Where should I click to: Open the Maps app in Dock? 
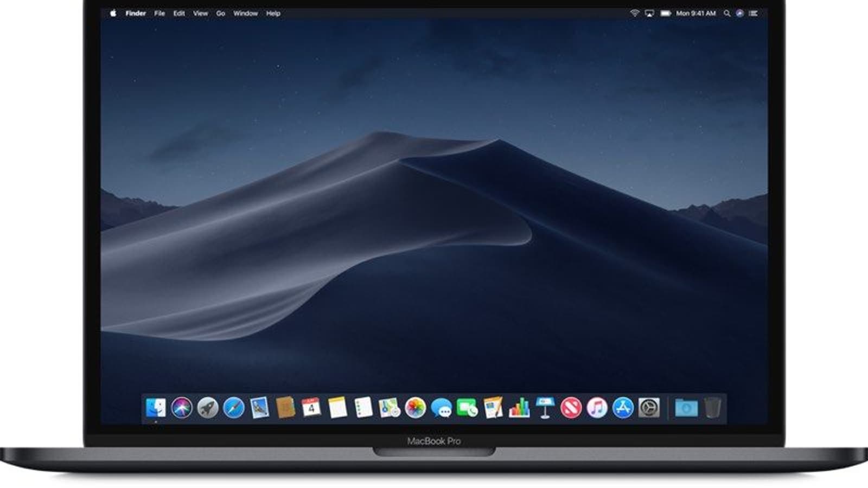390,408
